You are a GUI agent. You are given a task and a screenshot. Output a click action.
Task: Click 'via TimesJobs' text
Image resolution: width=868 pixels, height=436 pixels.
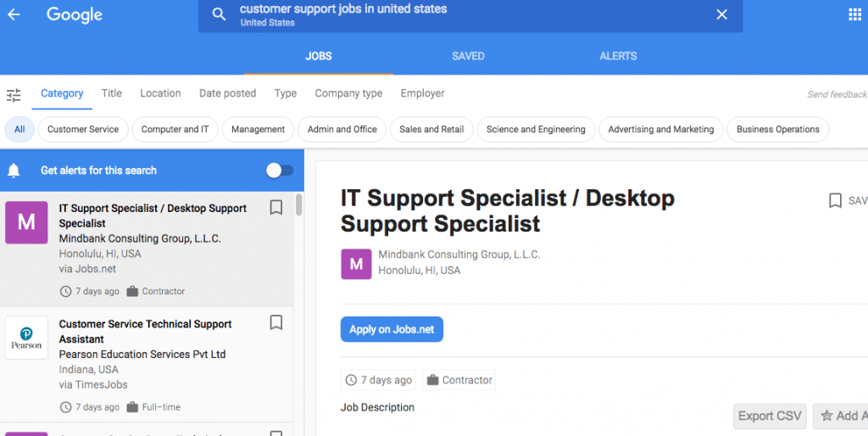93,384
